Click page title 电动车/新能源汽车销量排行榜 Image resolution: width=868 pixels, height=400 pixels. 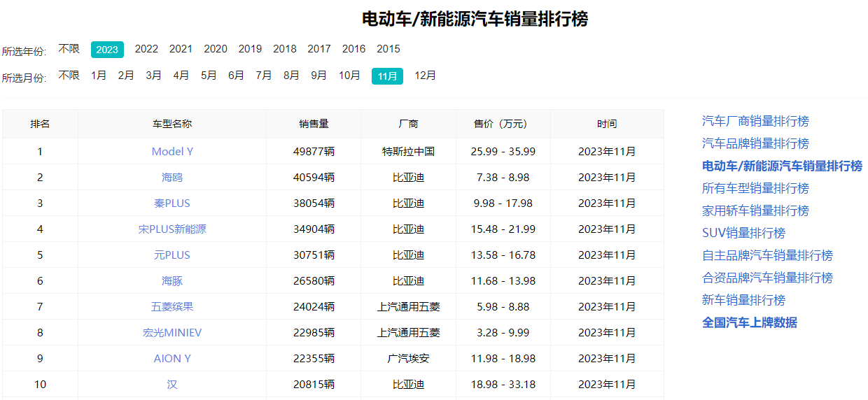(x=475, y=19)
